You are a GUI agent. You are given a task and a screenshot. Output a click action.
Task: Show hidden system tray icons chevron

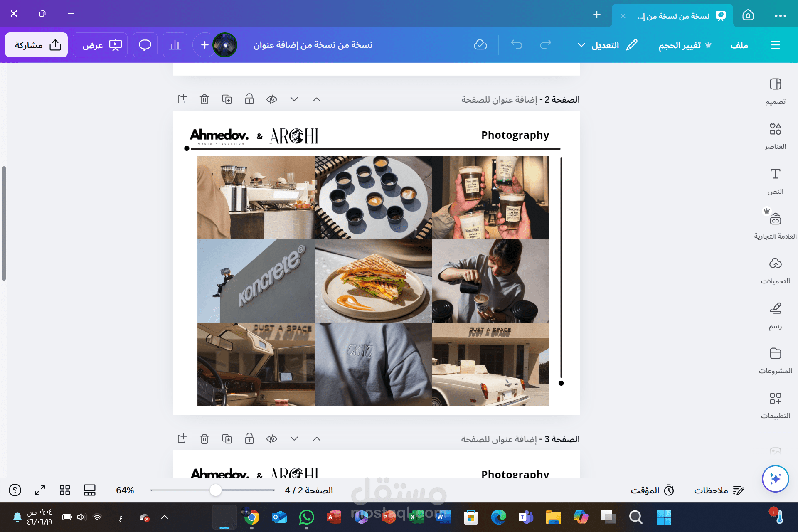(165, 517)
